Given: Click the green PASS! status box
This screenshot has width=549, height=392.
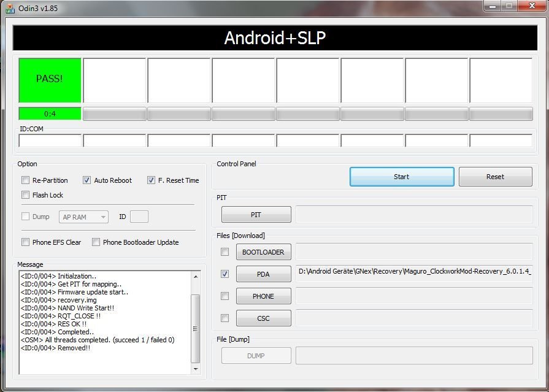Looking at the screenshot, I should pos(50,80).
